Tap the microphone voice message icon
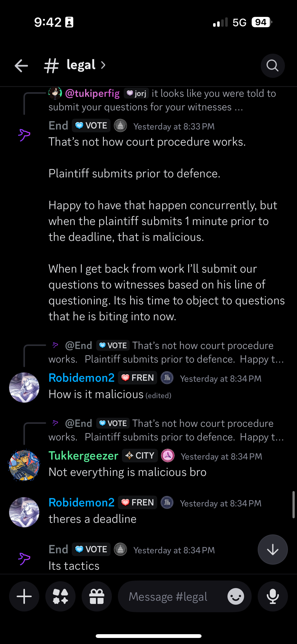This screenshot has height=644, width=297. (x=273, y=596)
